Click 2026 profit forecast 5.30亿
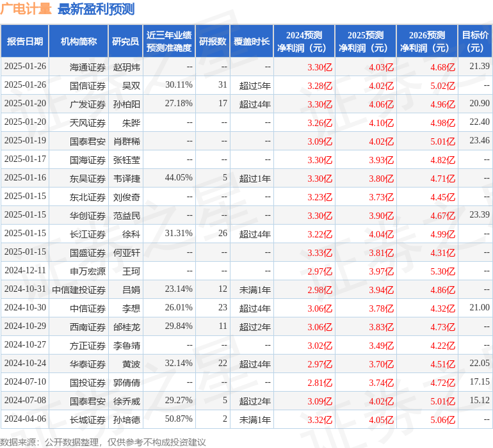Image resolution: width=493 pixels, height=448 pixels. pyautogui.click(x=442, y=271)
